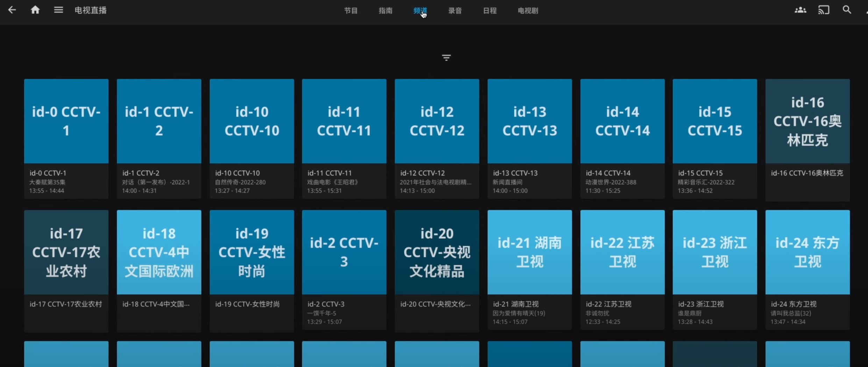Click the back arrow icon
Viewport: 868px width, 367px height.
coord(12,10)
